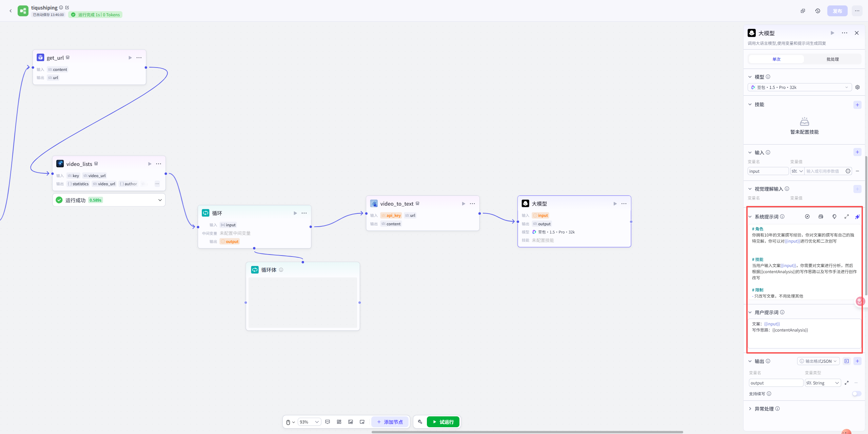
Task: Click the green 试运行 button
Action: coord(443,422)
